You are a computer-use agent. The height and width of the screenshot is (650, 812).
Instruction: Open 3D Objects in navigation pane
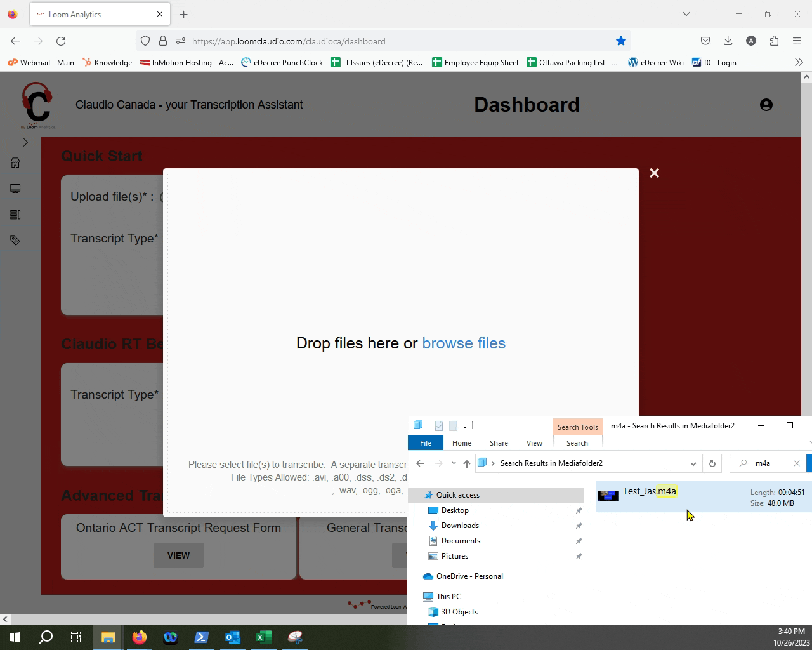tap(459, 612)
